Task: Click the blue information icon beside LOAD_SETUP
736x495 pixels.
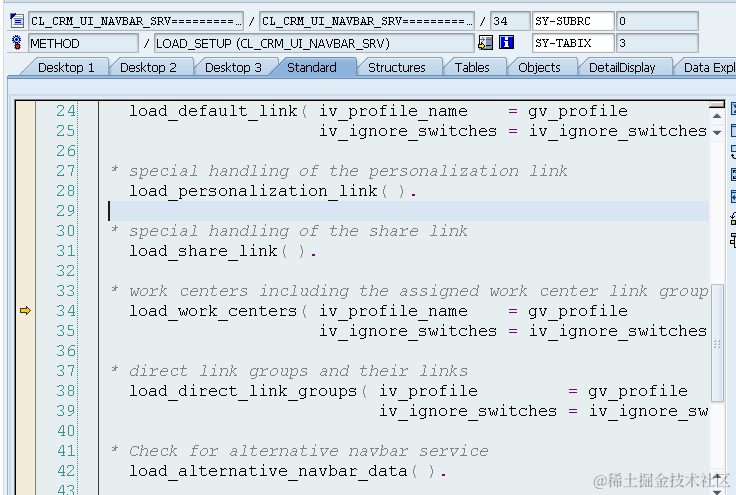Action: [506, 43]
